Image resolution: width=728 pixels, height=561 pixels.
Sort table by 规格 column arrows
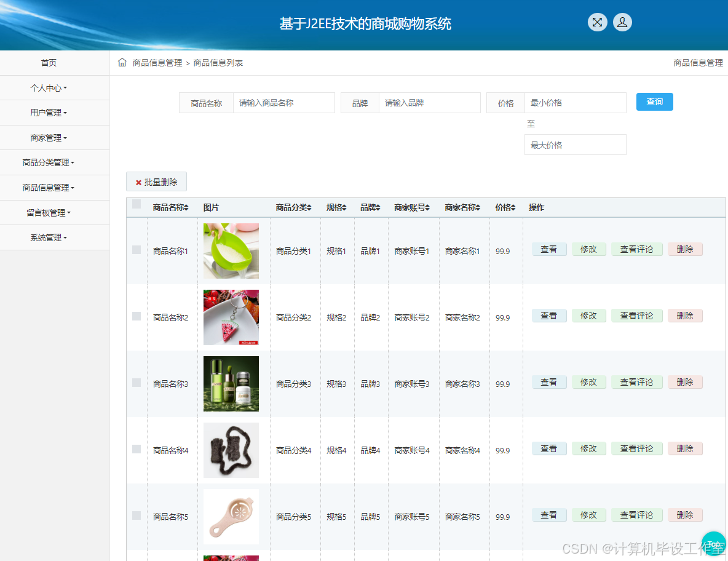coord(344,207)
